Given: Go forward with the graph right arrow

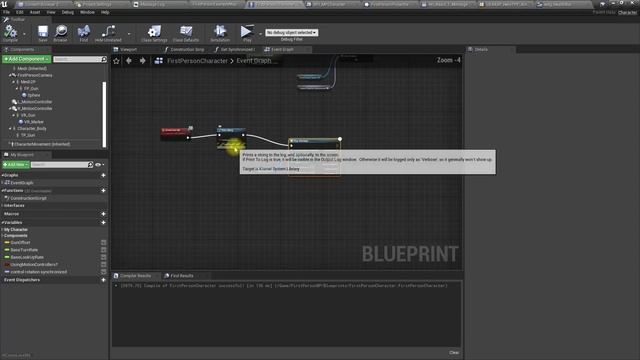Looking at the screenshot, I should click(x=142, y=61).
